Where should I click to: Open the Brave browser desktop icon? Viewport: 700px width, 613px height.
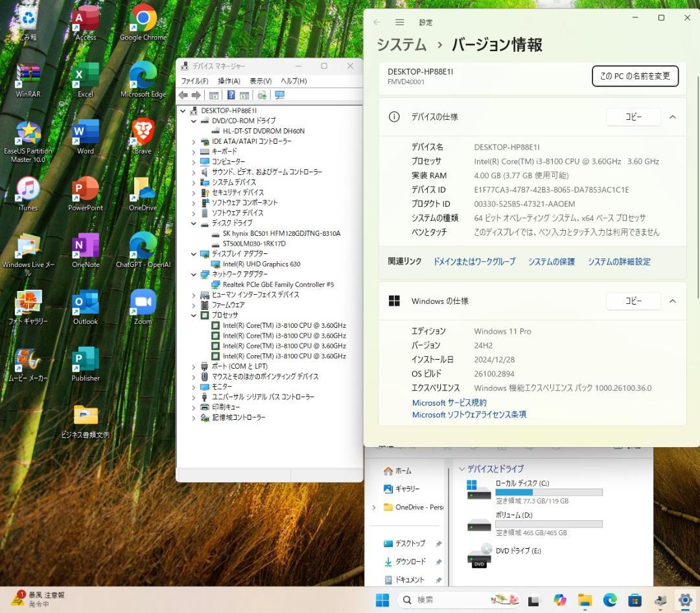click(143, 134)
